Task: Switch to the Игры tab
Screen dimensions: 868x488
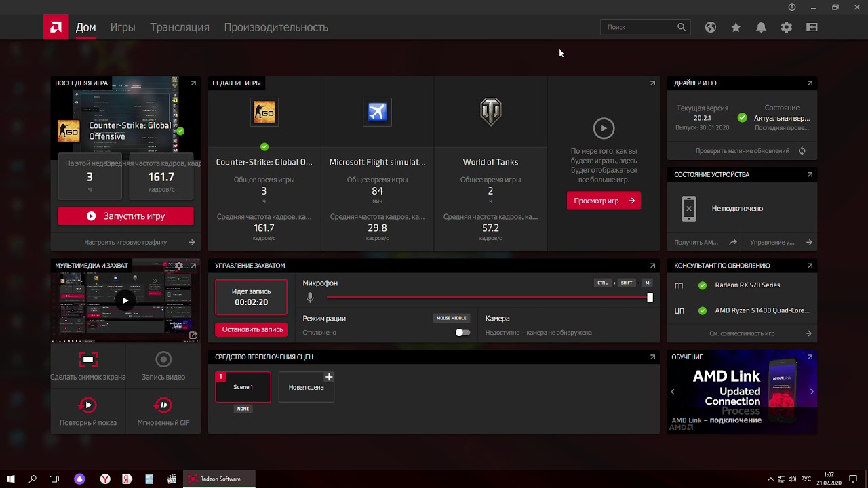Action: tap(123, 27)
